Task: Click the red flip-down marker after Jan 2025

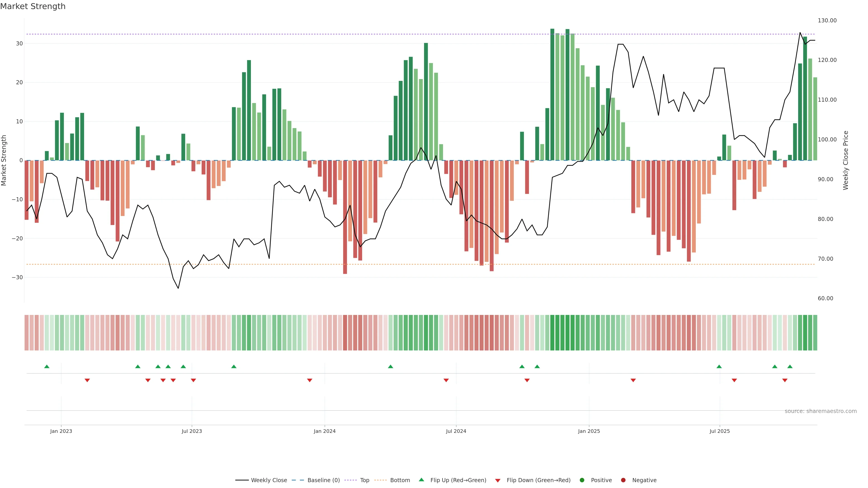Action: [x=633, y=380]
